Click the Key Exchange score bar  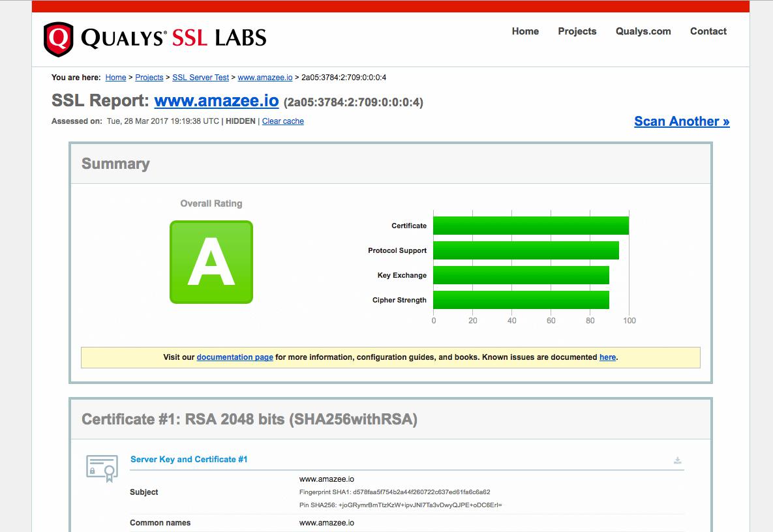click(521, 275)
